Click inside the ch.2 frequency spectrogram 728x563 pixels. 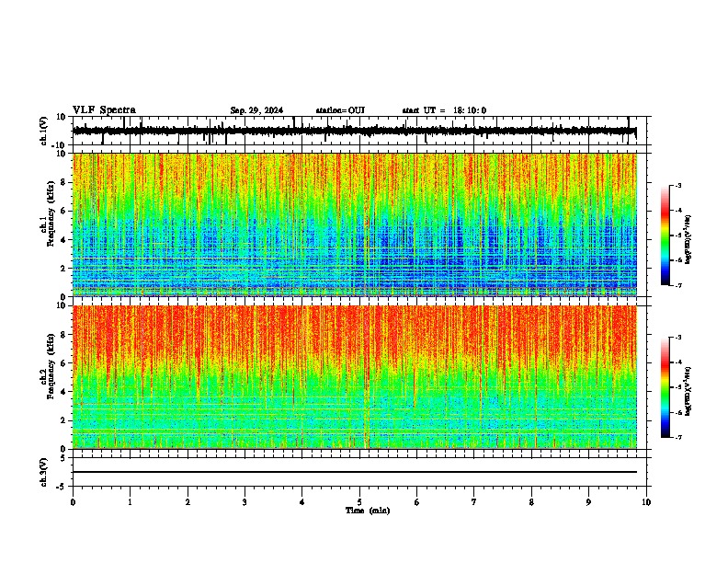pyautogui.click(x=354, y=377)
